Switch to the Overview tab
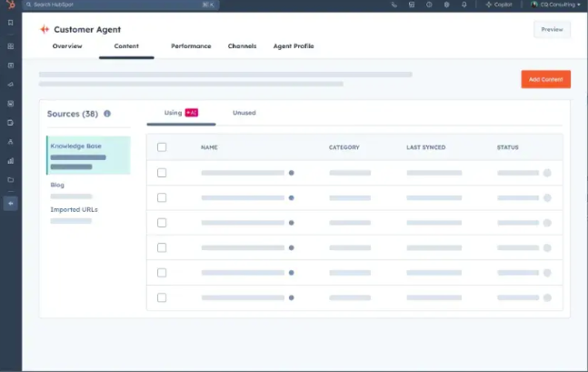The height and width of the screenshot is (372, 588). [x=67, y=46]
